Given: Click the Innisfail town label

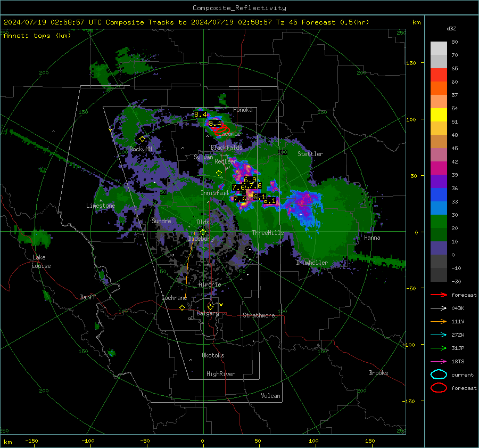Looking at the screenshot, I should 214,193.
